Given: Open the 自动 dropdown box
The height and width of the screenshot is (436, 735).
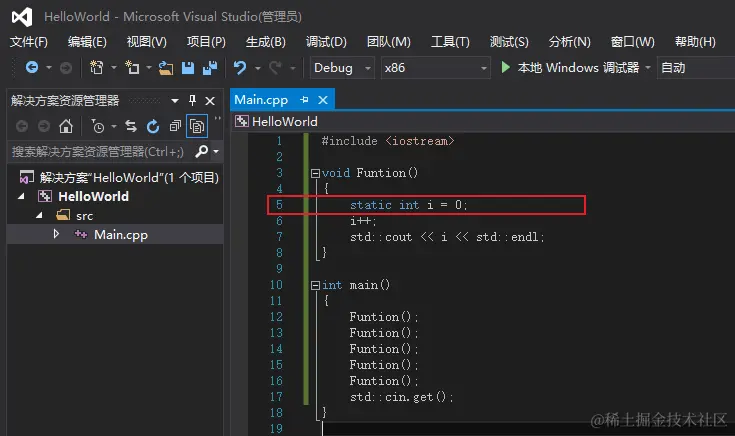Looking at the screenshot, I should coord(696,68).
